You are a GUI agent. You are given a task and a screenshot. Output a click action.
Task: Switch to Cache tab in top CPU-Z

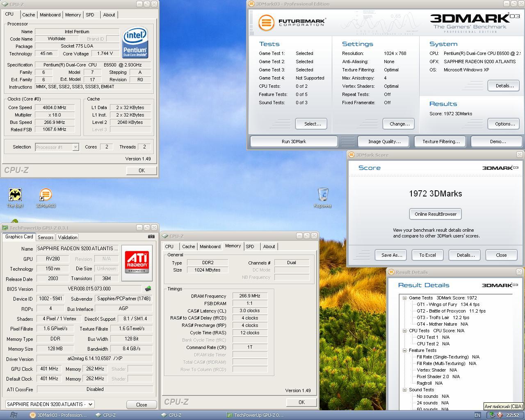pos(28,15)
